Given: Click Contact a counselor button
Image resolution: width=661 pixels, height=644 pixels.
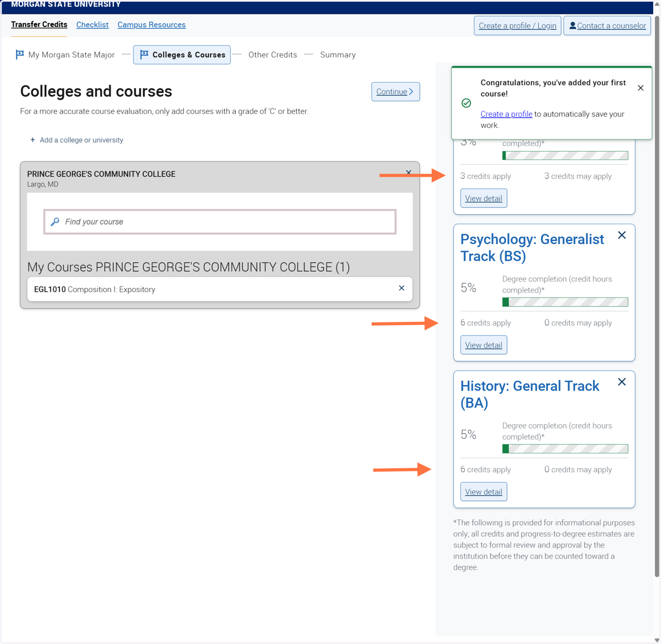Looking at the screenshot, I should pos(607,25).
